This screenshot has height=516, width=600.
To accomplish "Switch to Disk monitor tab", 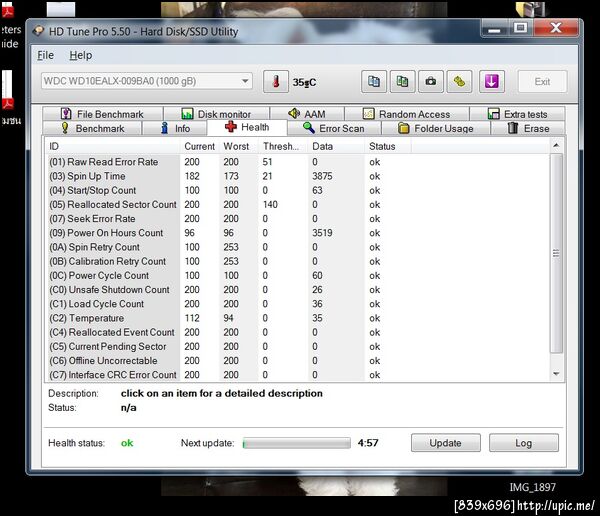I will pyautogui.click(x=217, y=114).
